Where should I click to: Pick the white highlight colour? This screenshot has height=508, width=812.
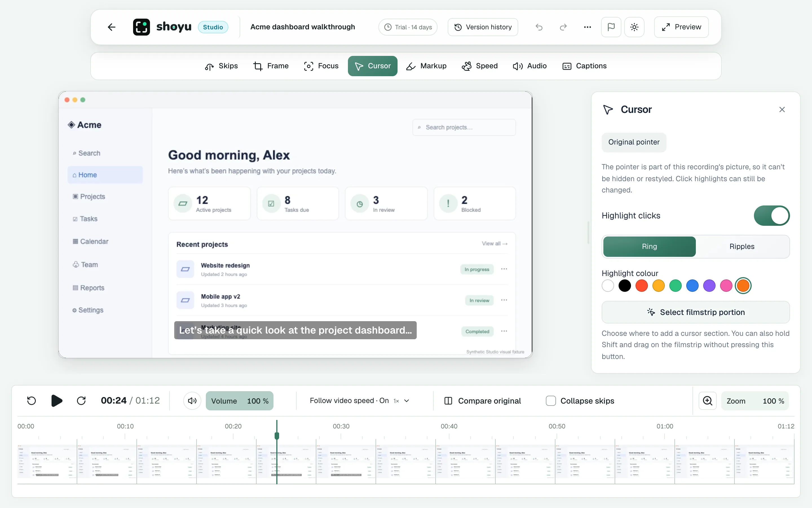(x=608, y=286)
